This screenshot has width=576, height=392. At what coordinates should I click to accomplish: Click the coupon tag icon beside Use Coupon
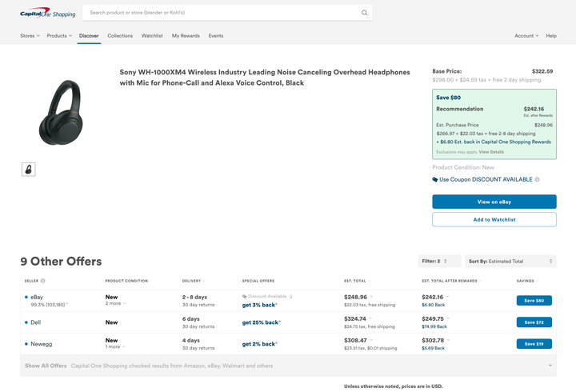tap(435, 179)
